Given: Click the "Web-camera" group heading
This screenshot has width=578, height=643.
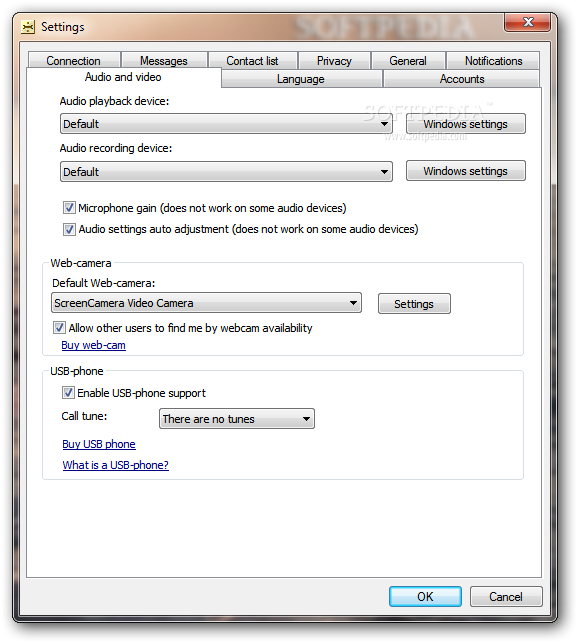Looking at the screenshot, I should pos(81,263).
